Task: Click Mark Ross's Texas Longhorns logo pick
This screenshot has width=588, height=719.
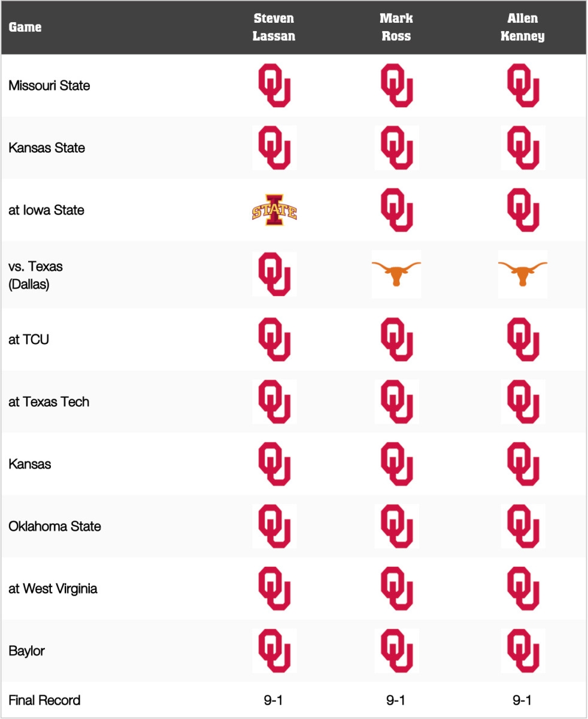Action: (396, 273)
